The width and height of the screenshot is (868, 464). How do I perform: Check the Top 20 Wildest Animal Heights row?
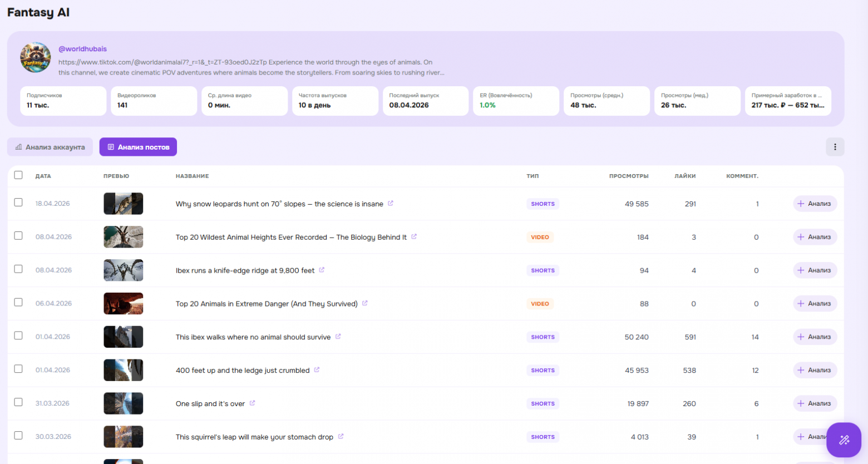18,236
